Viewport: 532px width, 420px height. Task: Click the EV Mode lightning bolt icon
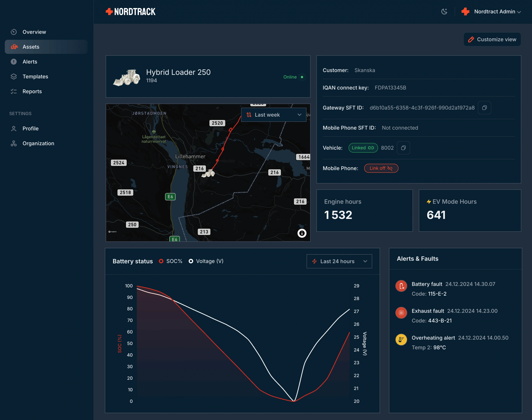click(x=429, y=202)
